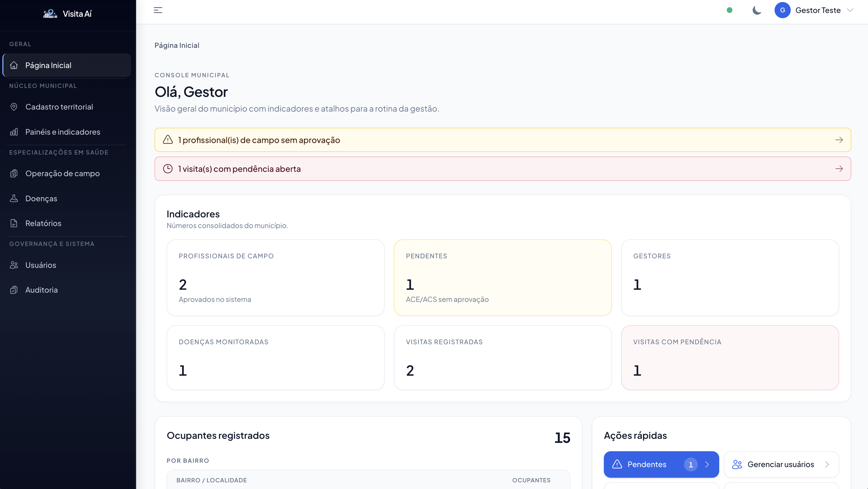Collapse the sidebar with the hamburger icon
Viewport: 868px width, 489px height.
click(x=158, y=10)
